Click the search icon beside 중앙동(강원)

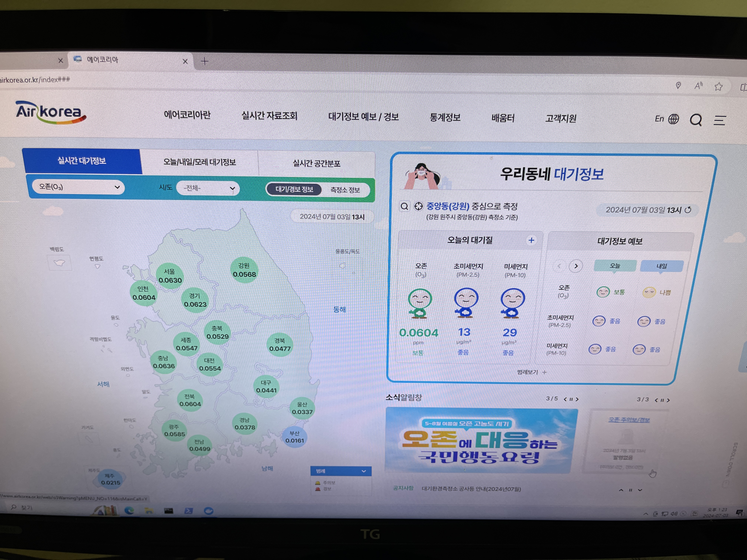404,206
